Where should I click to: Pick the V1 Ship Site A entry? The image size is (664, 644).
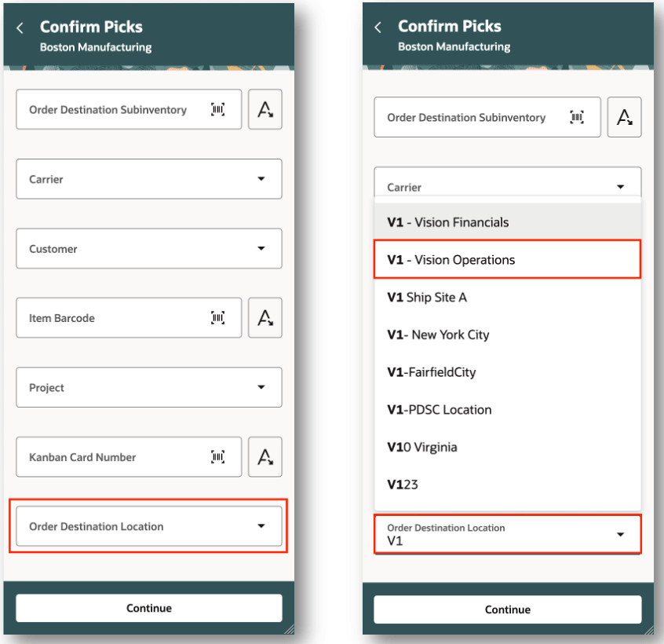[x=506, y=297]
